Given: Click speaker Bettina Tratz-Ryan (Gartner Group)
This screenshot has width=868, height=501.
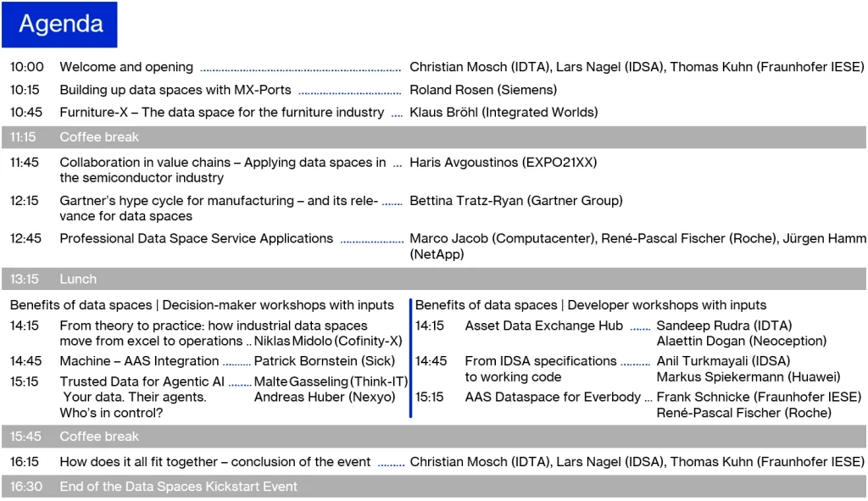Looking at the screenshot, I should [515, 201].
